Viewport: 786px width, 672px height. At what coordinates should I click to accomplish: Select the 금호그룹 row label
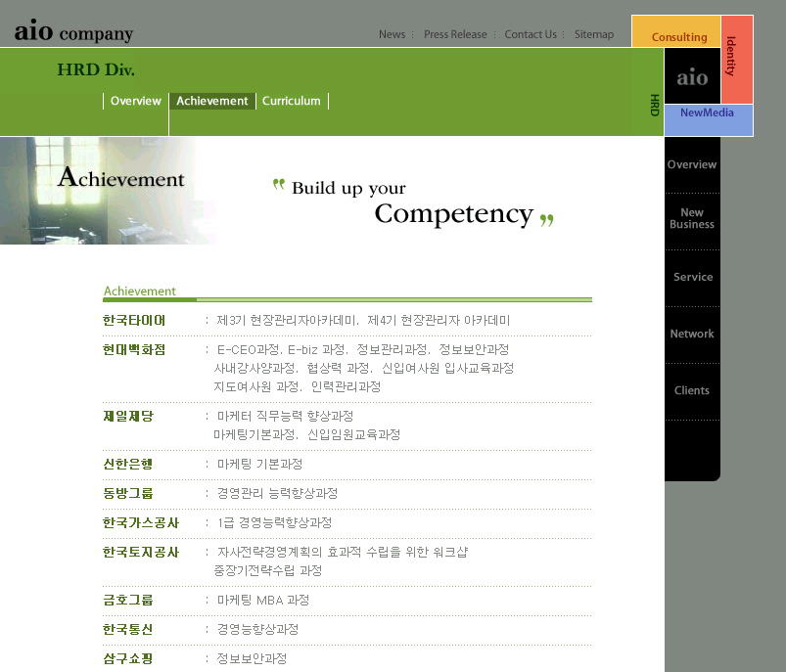pos(128,600)
